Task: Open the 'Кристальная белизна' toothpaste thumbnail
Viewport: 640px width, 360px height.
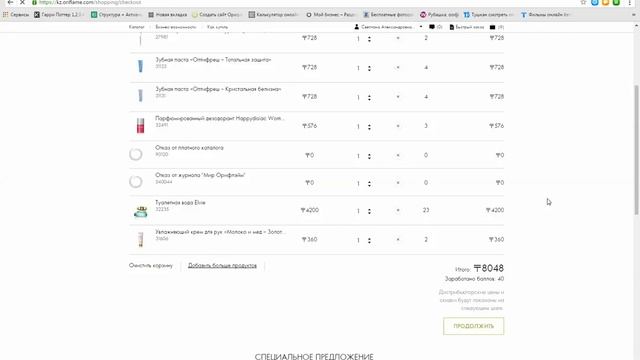Action: (140, 96)
